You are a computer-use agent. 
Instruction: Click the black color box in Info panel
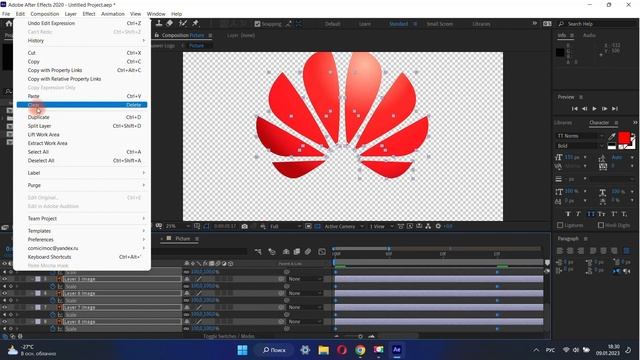pos(560,52)
